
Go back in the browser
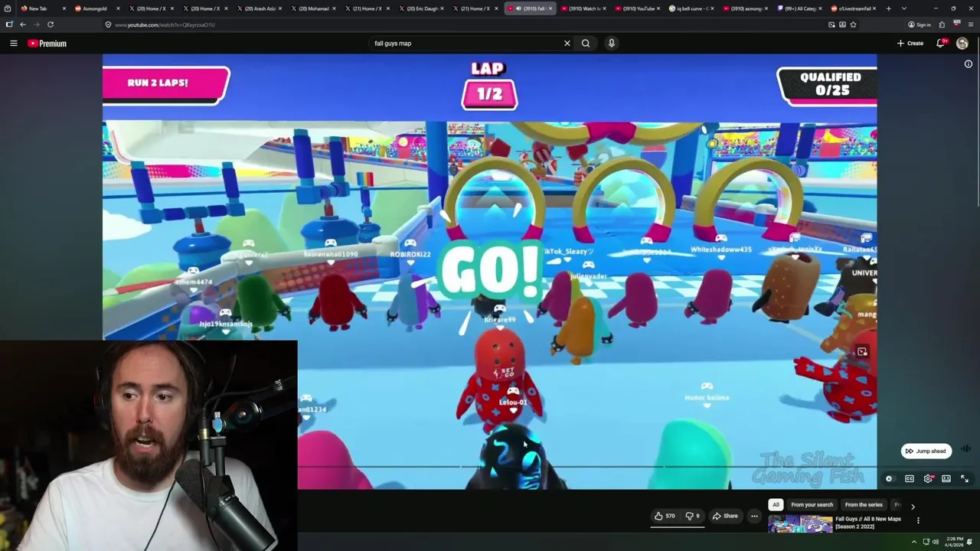click(23, 24)
